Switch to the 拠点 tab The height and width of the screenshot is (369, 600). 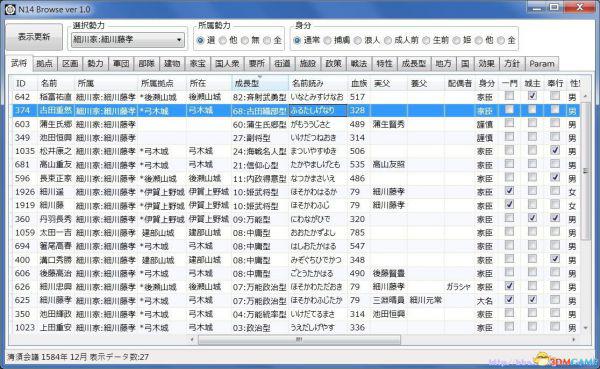(44, 64)
